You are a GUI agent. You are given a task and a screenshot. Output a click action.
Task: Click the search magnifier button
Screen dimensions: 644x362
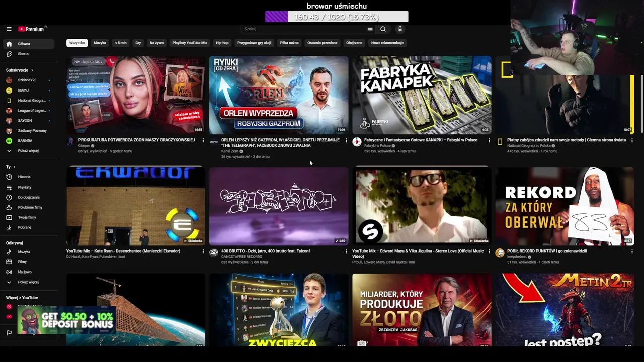coord(383,29)
